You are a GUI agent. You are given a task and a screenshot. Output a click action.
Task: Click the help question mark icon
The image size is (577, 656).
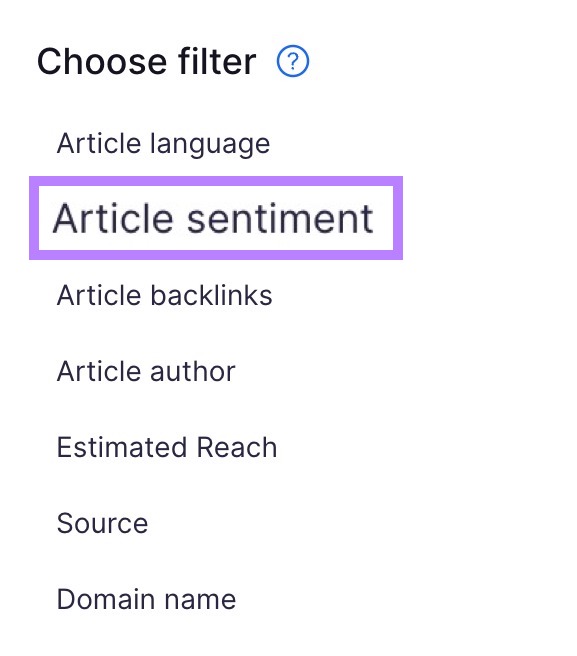coord(292,61)
